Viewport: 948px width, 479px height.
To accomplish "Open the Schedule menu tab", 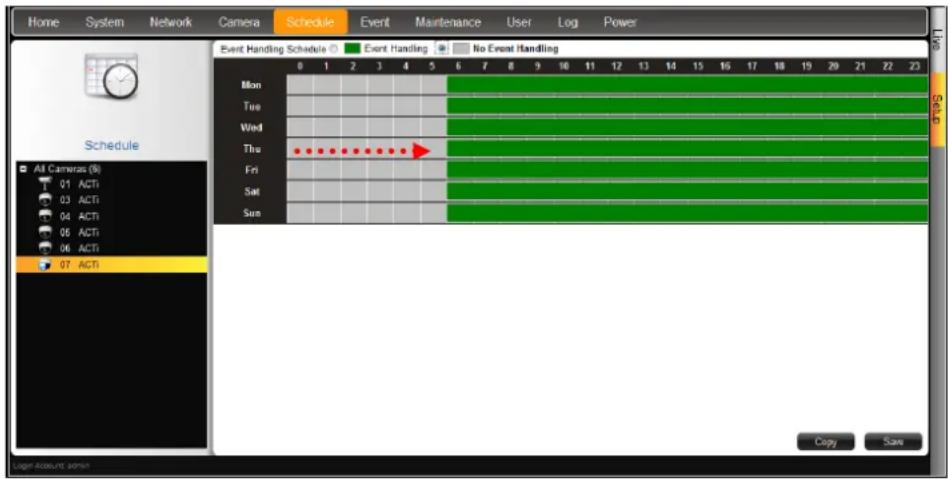I will (x=310, y=22).
